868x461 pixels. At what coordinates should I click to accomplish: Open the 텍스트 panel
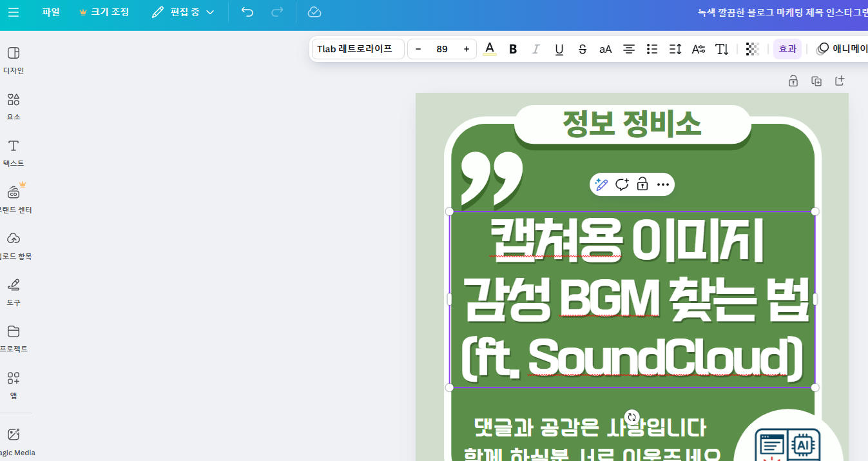click(x=14, y=153)
